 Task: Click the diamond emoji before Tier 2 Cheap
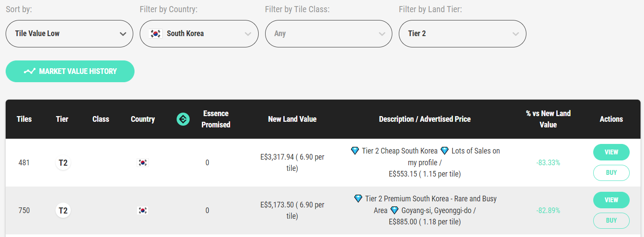click(355, 151)
